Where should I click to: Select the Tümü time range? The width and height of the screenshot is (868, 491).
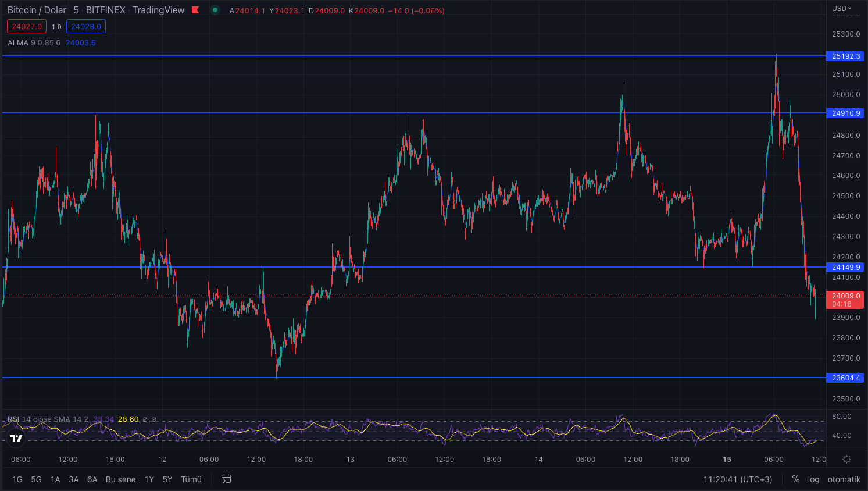pyautogui.click(x=191, y=479)
